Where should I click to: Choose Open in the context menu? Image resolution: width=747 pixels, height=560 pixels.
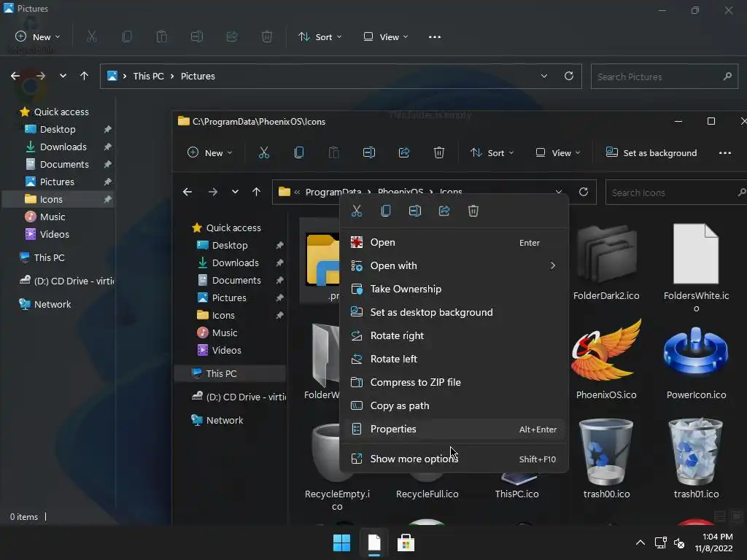453,242
